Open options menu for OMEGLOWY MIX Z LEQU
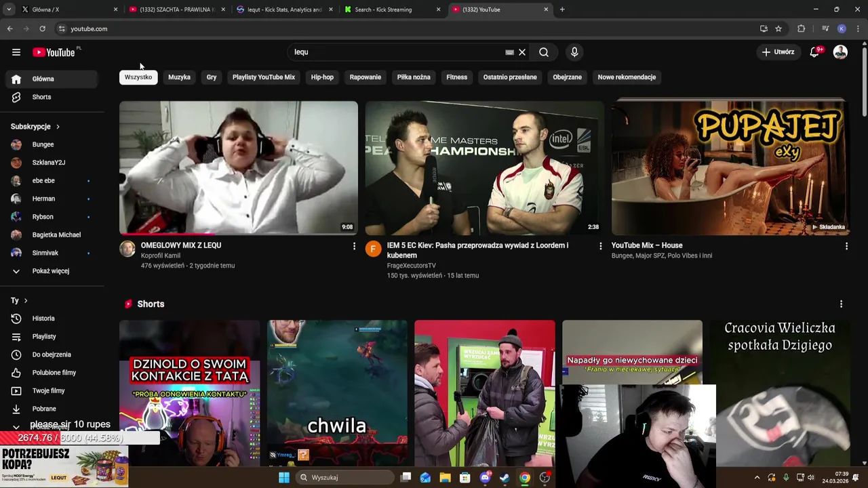 click(x=354, y=246)
